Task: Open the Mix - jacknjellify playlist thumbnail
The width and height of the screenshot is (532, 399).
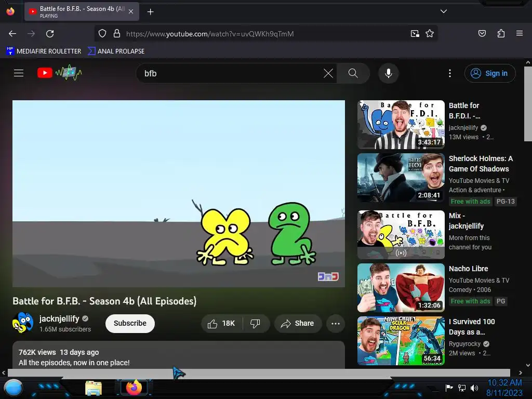Action: 401,235
